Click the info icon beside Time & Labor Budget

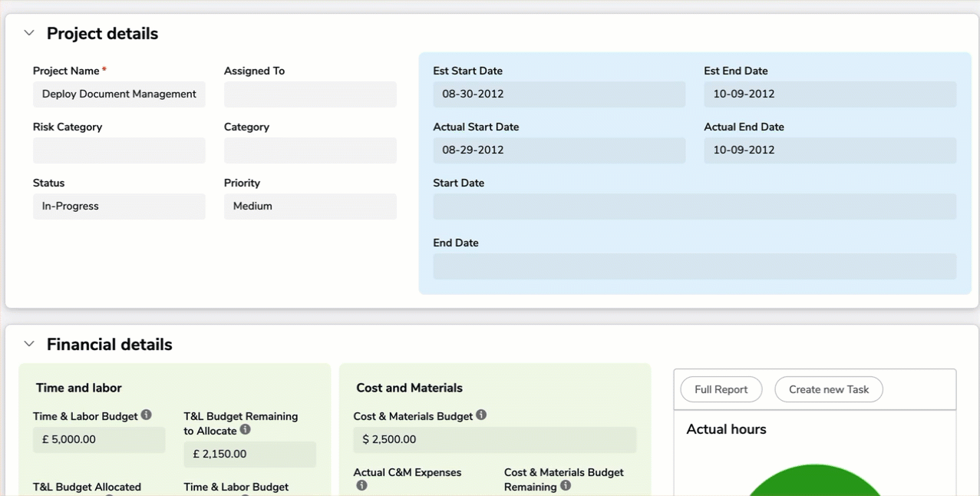tap(146, 415)
